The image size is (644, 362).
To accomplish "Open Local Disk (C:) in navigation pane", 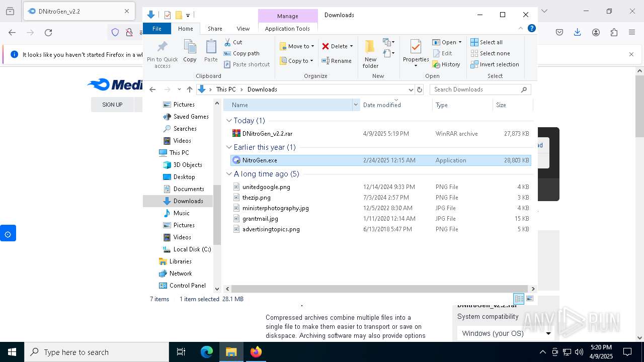I will click(187, 249).
